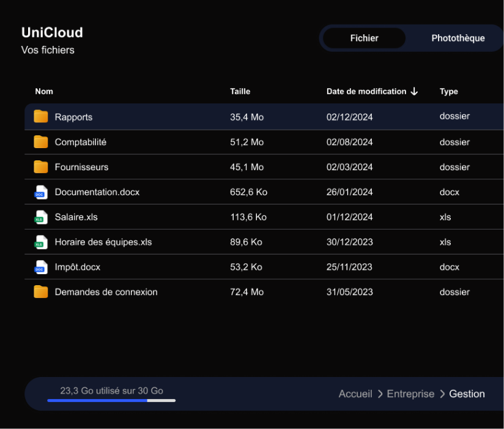The height and width of the screenshot is (429, 504).
Task: Click the Nom column header
Action: pos(44,91)
